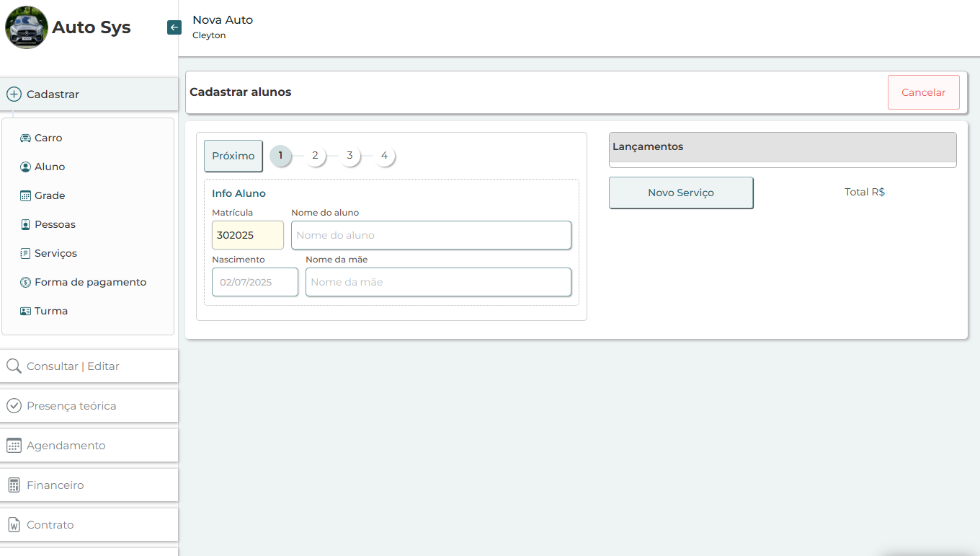980x556 pixels.
Task: Jump to step 4 of the form
Action: [384, 156]
